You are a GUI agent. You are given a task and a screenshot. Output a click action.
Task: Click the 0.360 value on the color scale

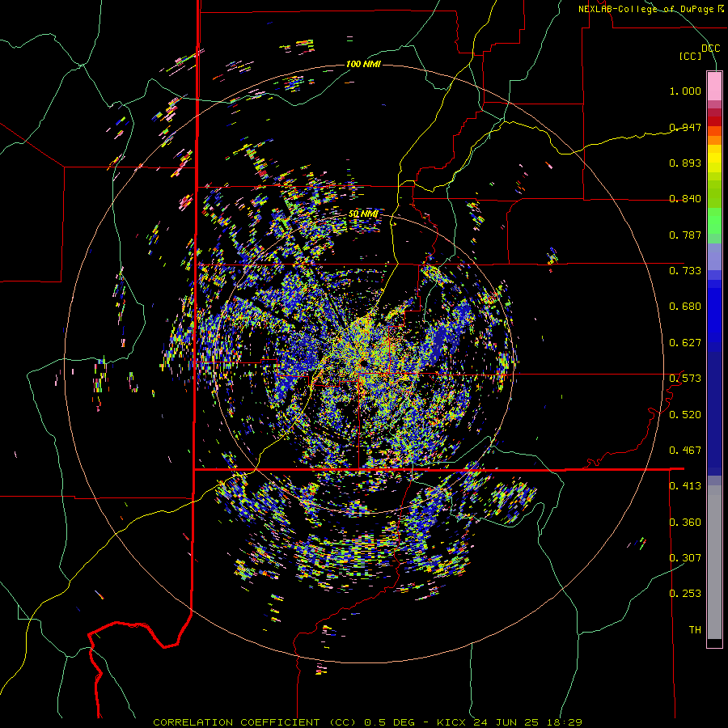[x=685, y=522]
